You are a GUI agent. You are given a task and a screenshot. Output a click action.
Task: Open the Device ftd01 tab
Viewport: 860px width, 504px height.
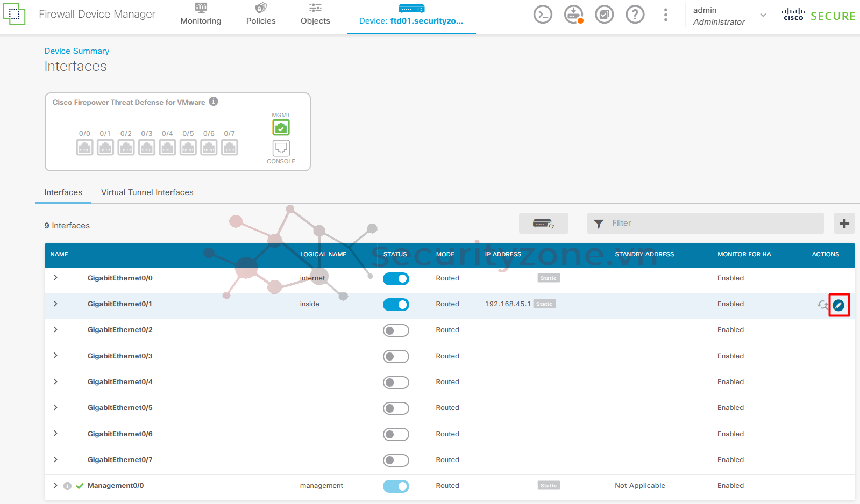click(411, 16)
